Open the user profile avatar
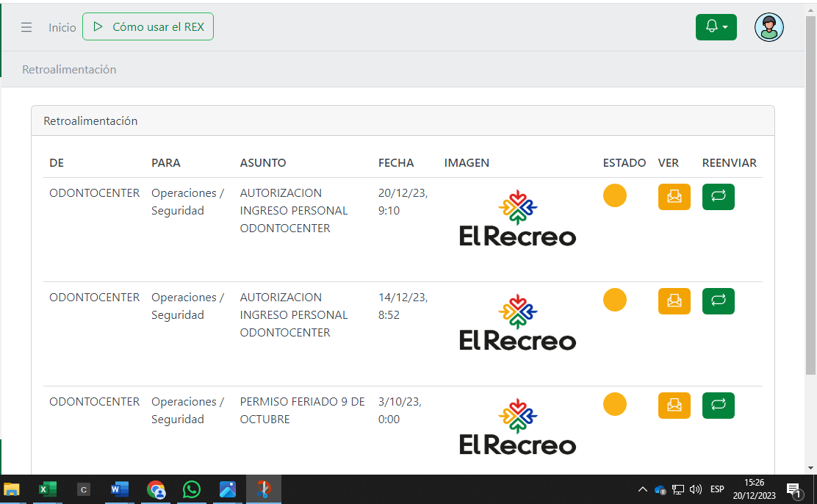 coord(769,27)
